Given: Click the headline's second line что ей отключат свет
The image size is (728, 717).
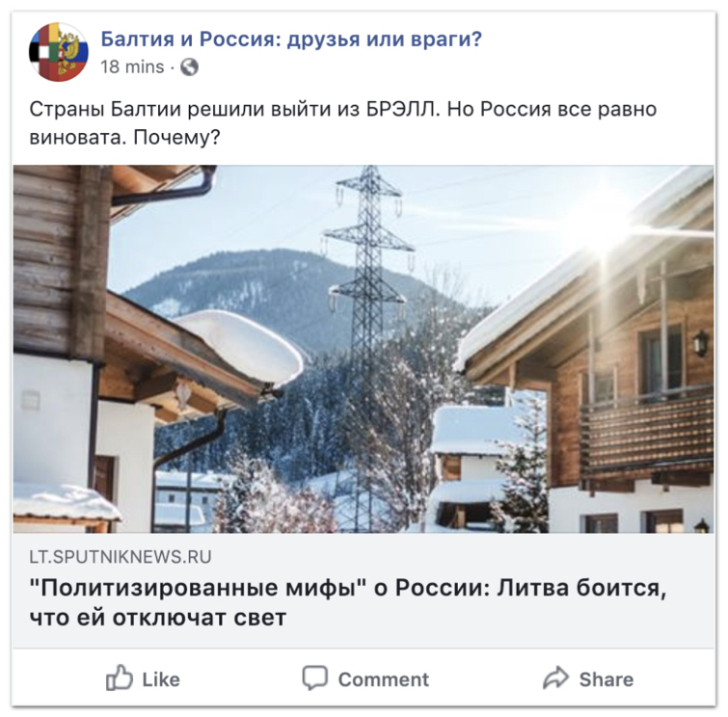Looking at the screenshot, I should [x=158, y=618].
